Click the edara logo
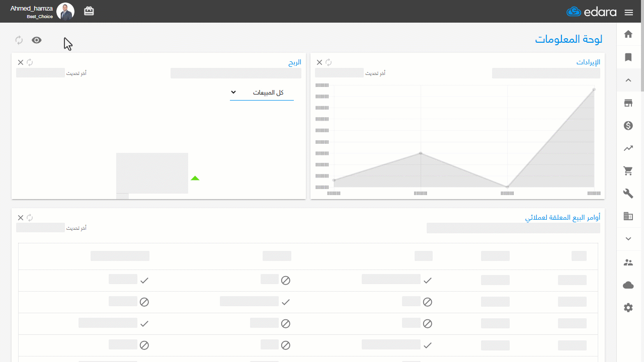This screenshot has width=644, height=362. point(591,12)
